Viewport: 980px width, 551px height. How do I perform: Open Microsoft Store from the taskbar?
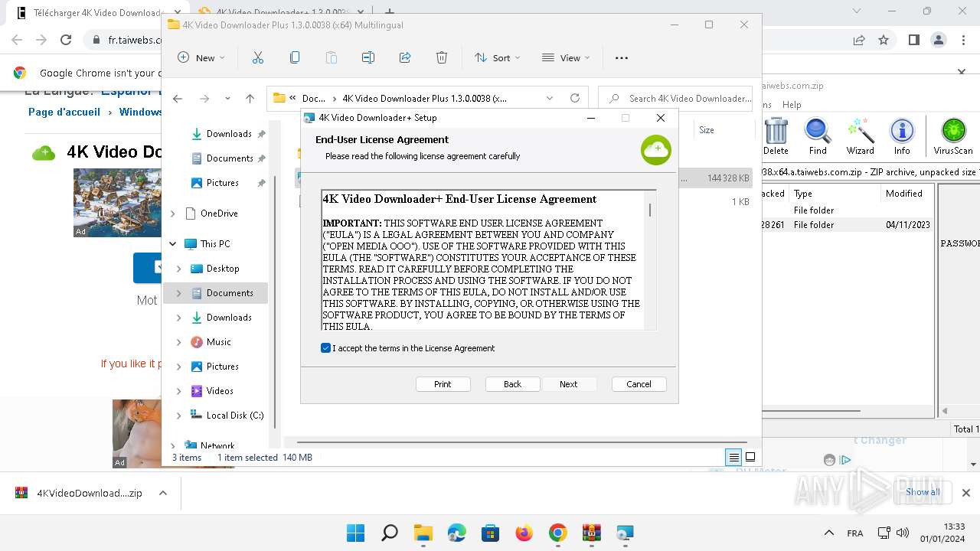click(491, 533)
